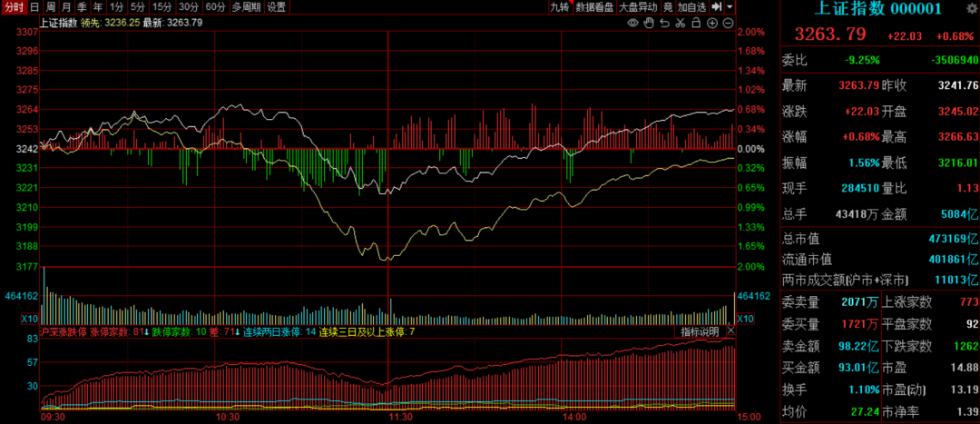Toggle chart visibility with eye icon
The width and height of the screenshot is (980, 424).
click(632, 23)
